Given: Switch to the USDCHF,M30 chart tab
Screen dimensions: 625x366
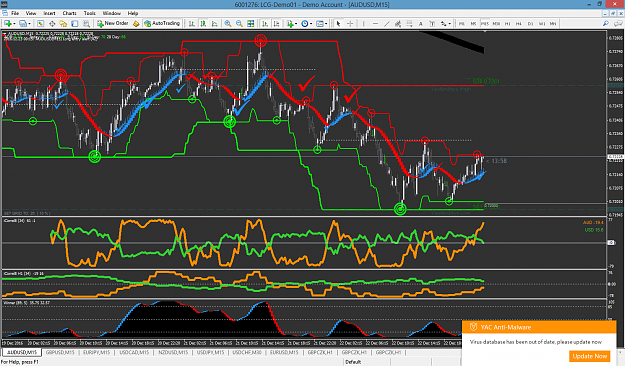Looking at the screenshot, I should tap(247, 353).
